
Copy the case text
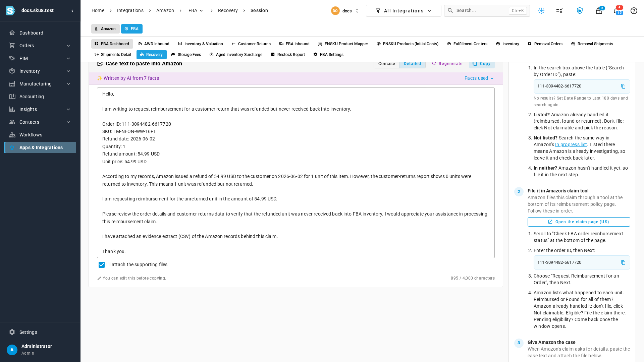[482, 64]
